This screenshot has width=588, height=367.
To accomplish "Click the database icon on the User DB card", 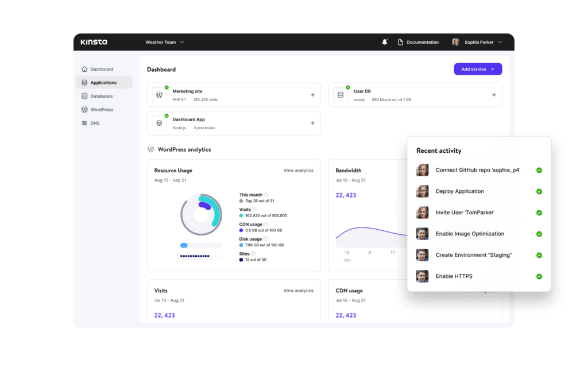I will coord(341,95).
